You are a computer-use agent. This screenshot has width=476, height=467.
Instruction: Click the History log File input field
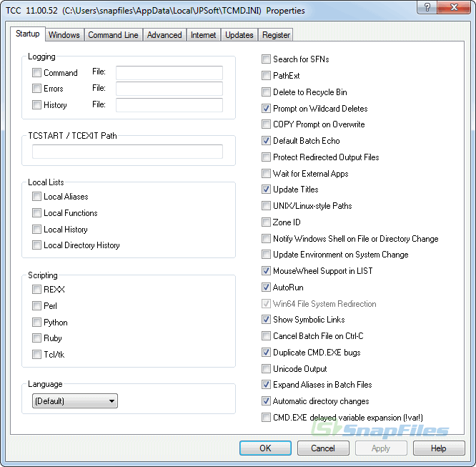(169, 105)
